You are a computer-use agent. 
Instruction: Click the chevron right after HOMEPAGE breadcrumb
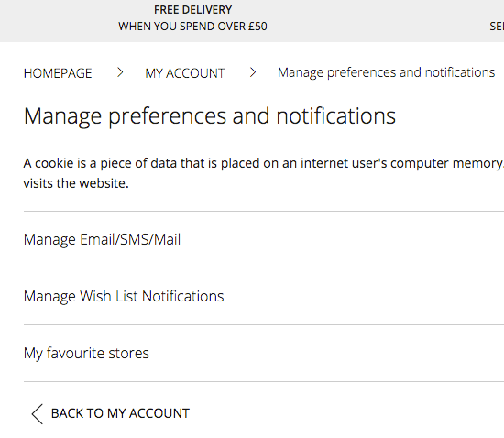[x=120, y=72]
